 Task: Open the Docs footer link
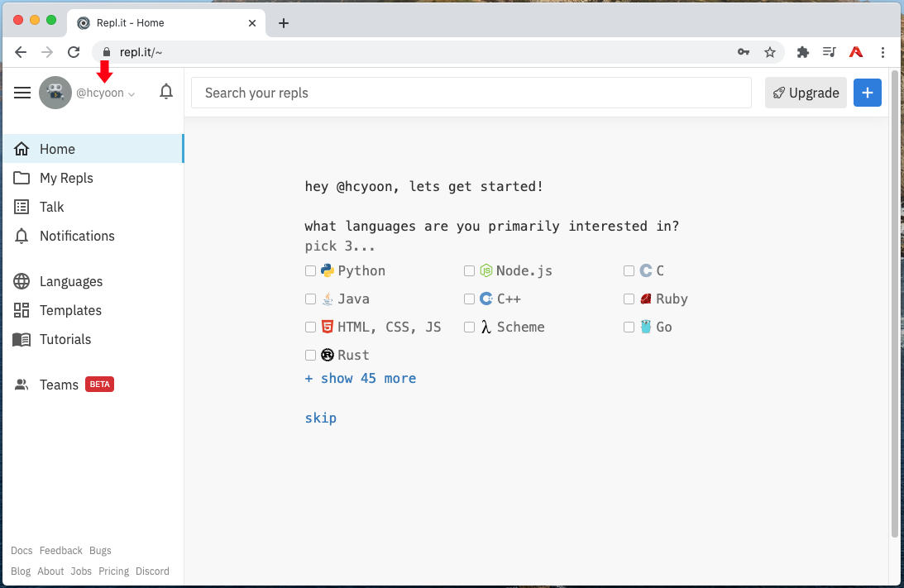click(22, 551)
